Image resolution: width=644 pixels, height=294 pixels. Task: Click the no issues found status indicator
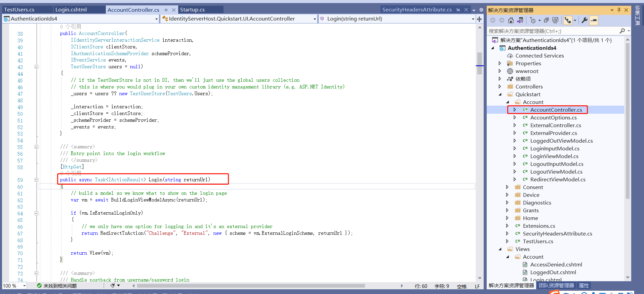click(57, 286)
